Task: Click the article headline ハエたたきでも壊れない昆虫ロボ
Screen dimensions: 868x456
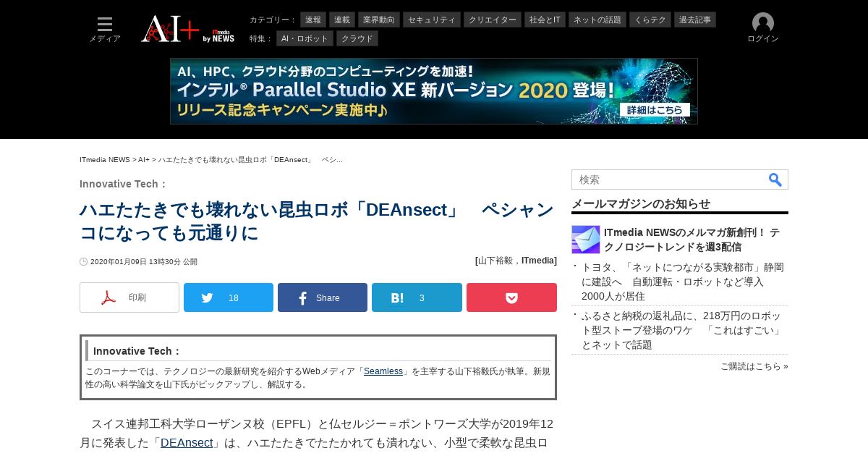Action: click(x=317, y=221)
